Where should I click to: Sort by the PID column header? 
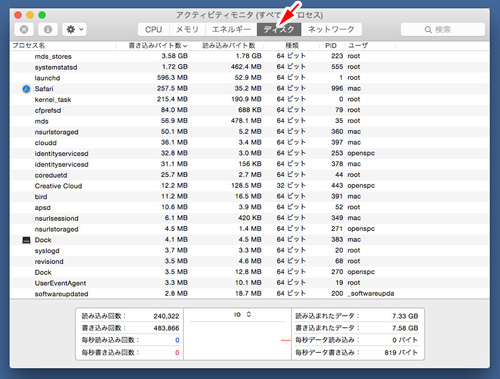pyautogui.click(x=331, y=45)
